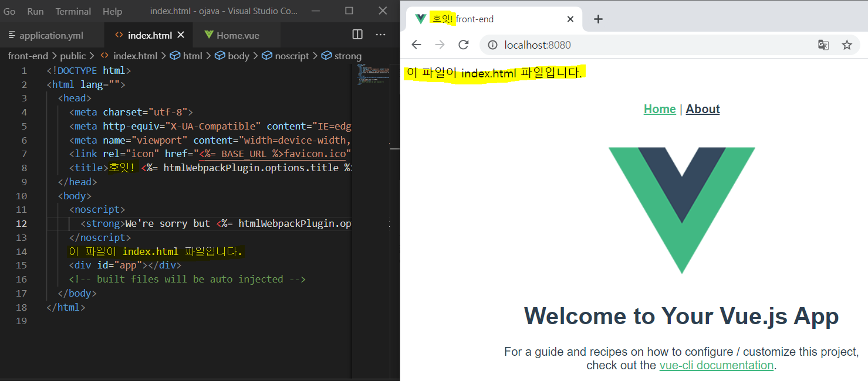Close the index.html editor tab
Image resolution: width=868 pixels, height=381 pixels.
tap(181, 35)
